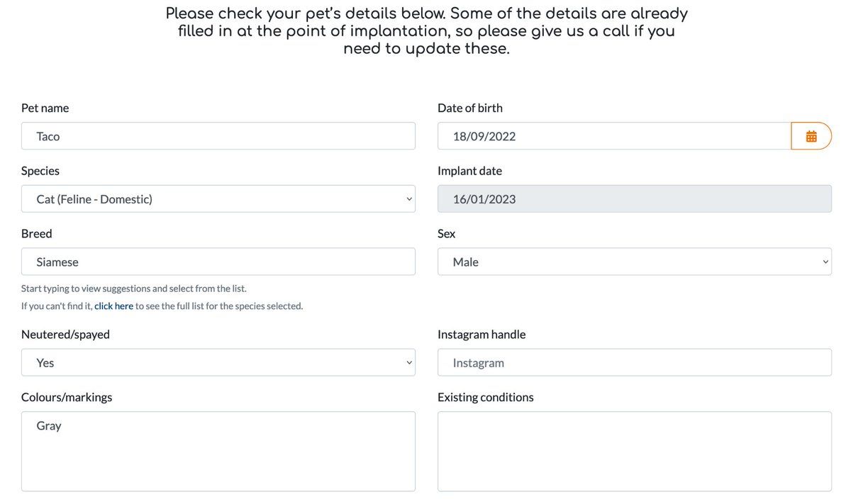Click the 'Neutered/spayed' label
The width and height of the screenshot is (851, 504).
click(x=65, y=335)
